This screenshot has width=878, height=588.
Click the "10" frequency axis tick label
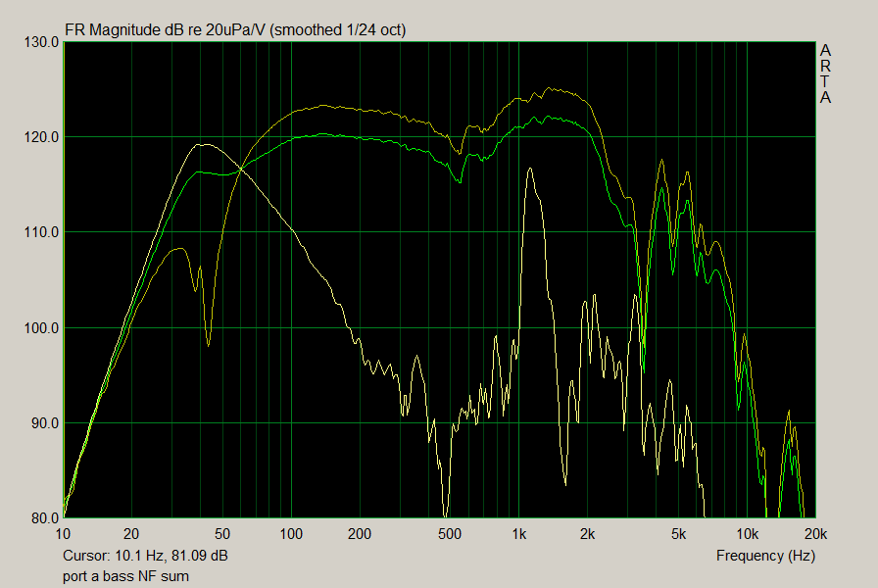click(64, 534)
